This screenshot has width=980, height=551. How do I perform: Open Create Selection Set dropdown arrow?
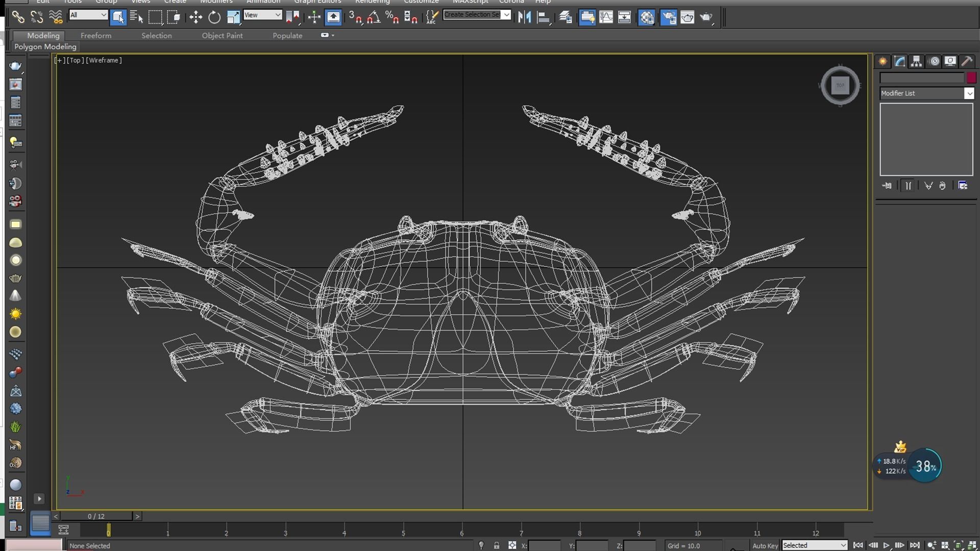[x=506, y=15]
